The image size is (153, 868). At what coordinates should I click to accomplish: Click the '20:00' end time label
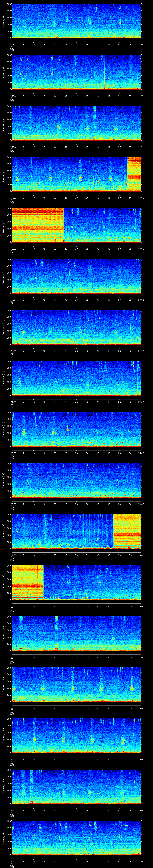(141, 300)
